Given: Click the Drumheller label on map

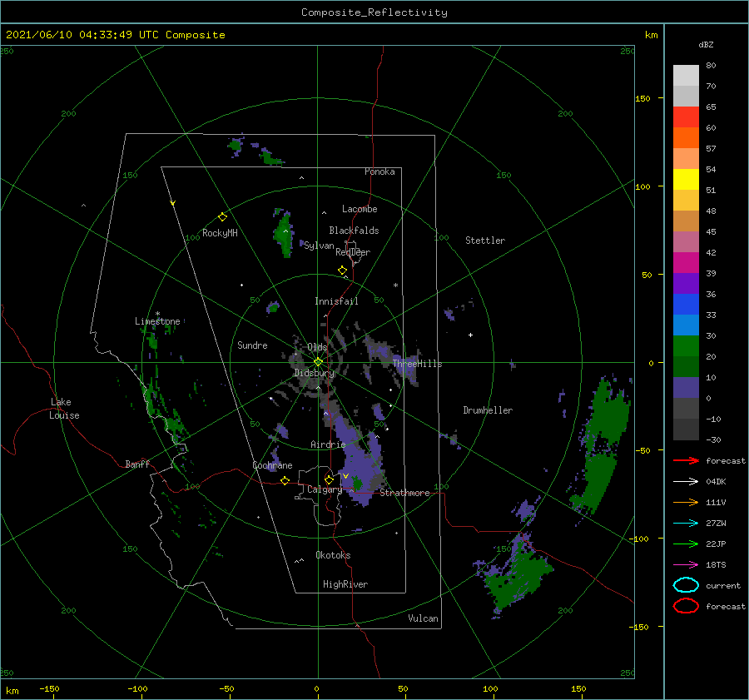Looking at the screenshot, I should pyautogui.click(x=488, y=410).
